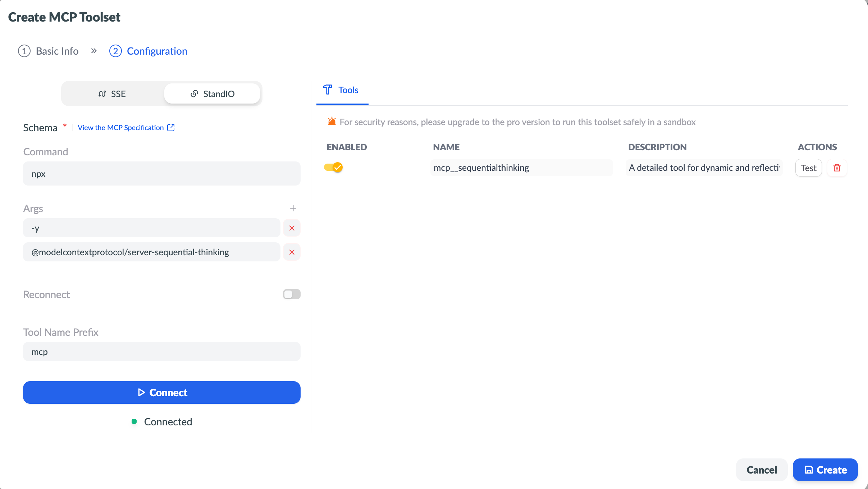The width and height of the screenshot is (868, 489).
Task: Click the step 2 Configuration circle icon
Action: coord(115,51)
